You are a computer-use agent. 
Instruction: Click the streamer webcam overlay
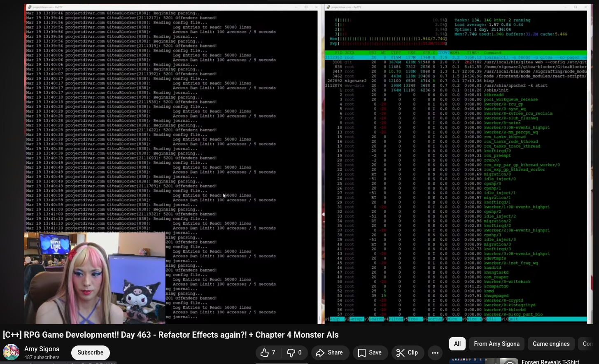[95, 278]
